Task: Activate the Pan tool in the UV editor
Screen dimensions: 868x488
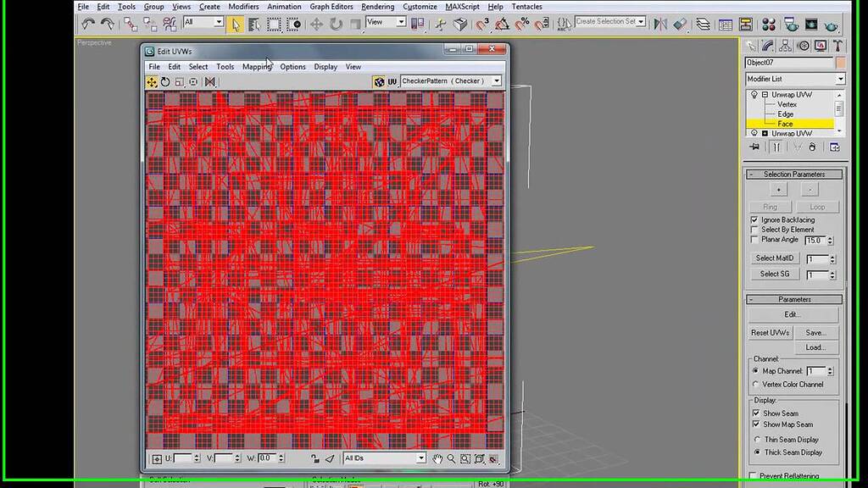Action: [437, 458]
